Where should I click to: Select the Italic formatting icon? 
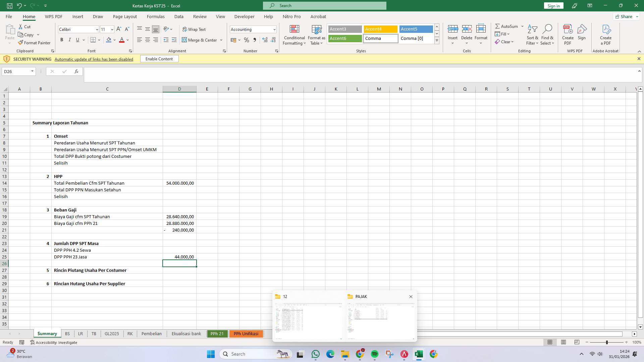pyautogui.click(x=69, y=40)
